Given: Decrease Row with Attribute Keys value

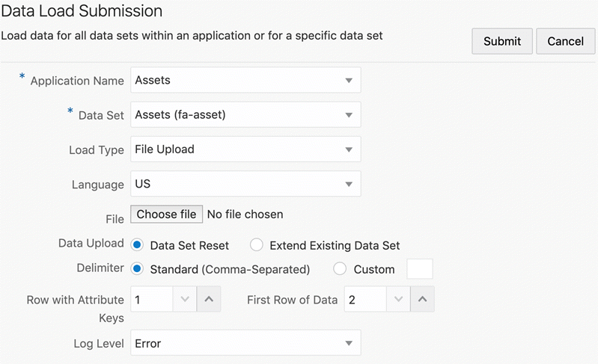Looking at the screenshot, I should coord(186,300).
